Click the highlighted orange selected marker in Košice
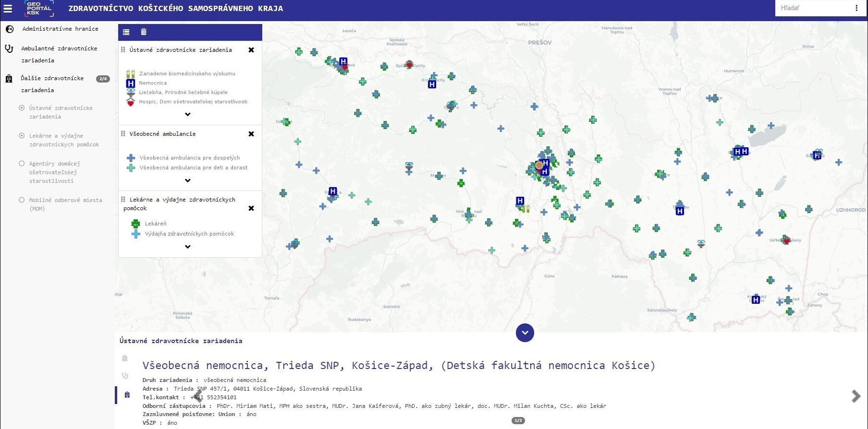The height and width of the screenshot is (429, 868). [539, 165]
